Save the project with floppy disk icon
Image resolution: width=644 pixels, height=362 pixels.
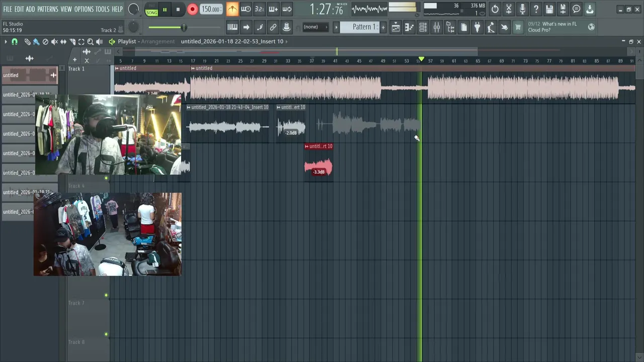[549, 9]
